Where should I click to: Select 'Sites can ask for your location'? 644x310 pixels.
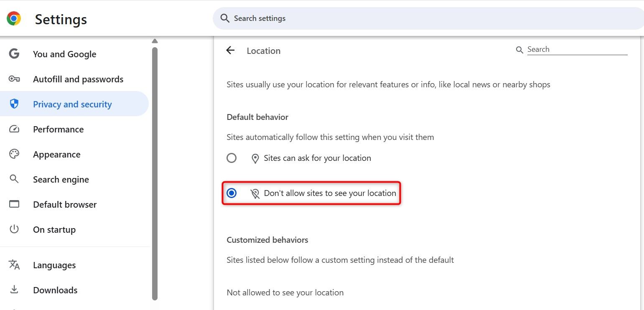click(x=232, y=158)
